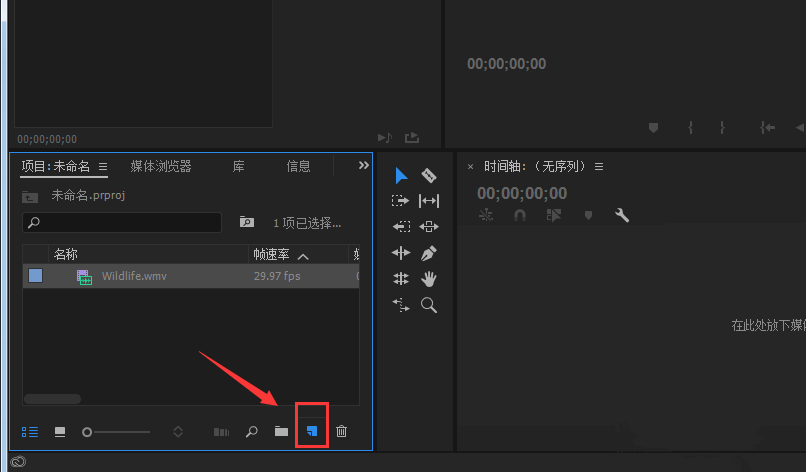The height and width of the screenshot is (472, 806).
Task: Click the trash Clear icon in project panel
Action: 341,431
